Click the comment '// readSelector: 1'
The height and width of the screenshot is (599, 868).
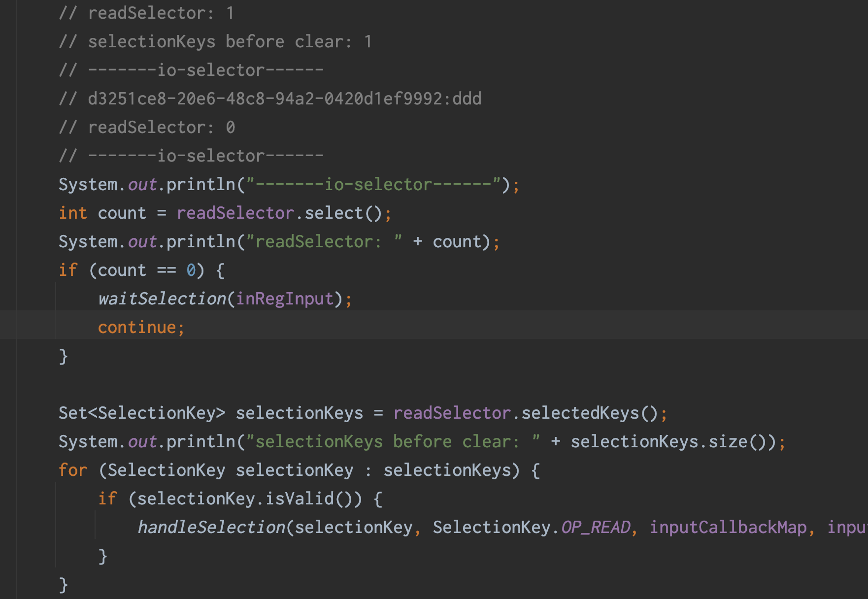pos(146,13)
